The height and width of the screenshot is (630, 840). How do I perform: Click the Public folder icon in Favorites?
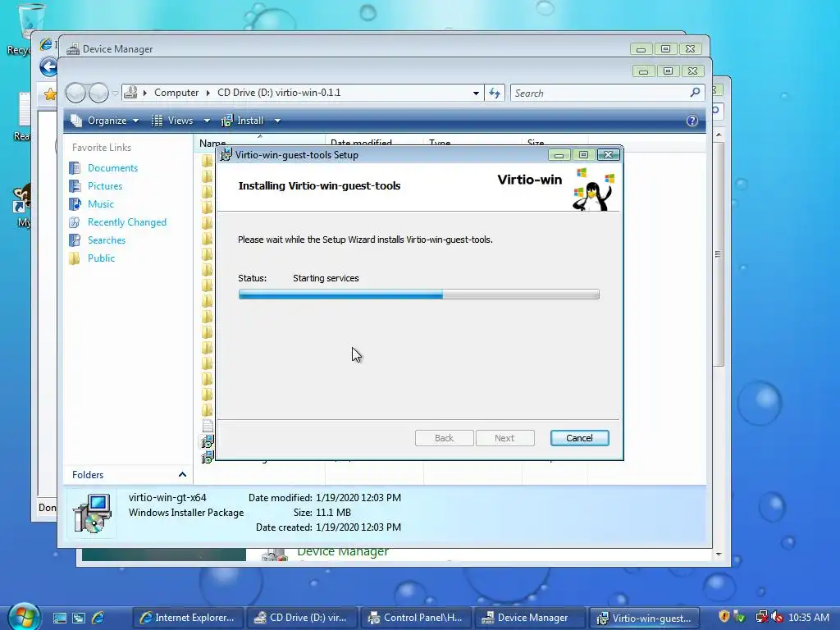[75, 258]
